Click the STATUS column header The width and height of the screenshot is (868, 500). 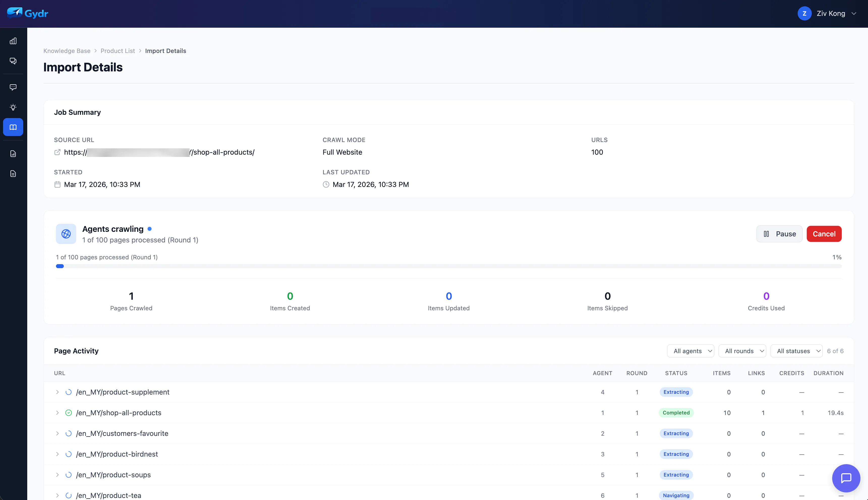coord(676,373)
